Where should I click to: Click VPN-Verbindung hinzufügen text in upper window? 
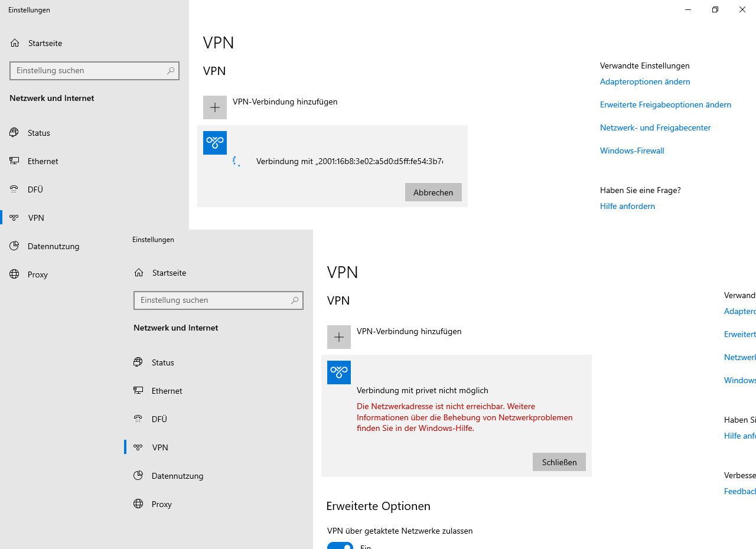[x=285, y=102]
